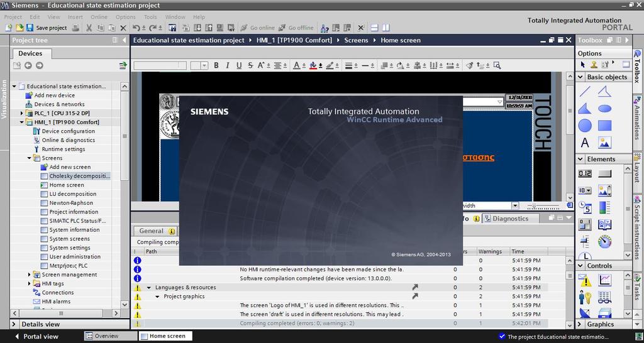This screenshot has height=343, width=644.
Task: Select the Gauge element
Action: pos(604,242)
